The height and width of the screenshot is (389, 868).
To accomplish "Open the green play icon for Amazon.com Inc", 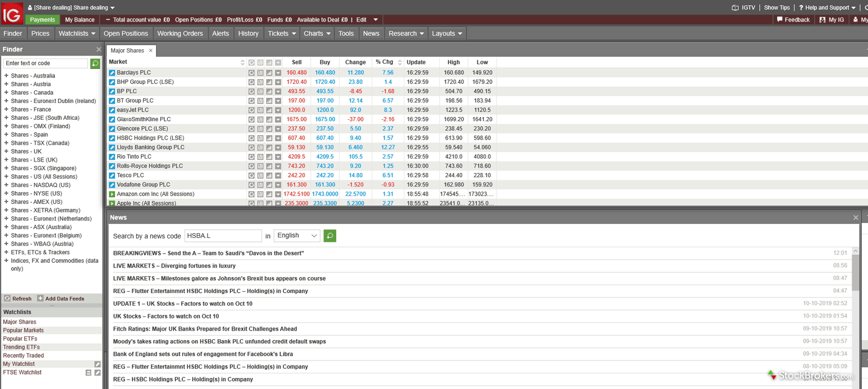I will [112, 194].
